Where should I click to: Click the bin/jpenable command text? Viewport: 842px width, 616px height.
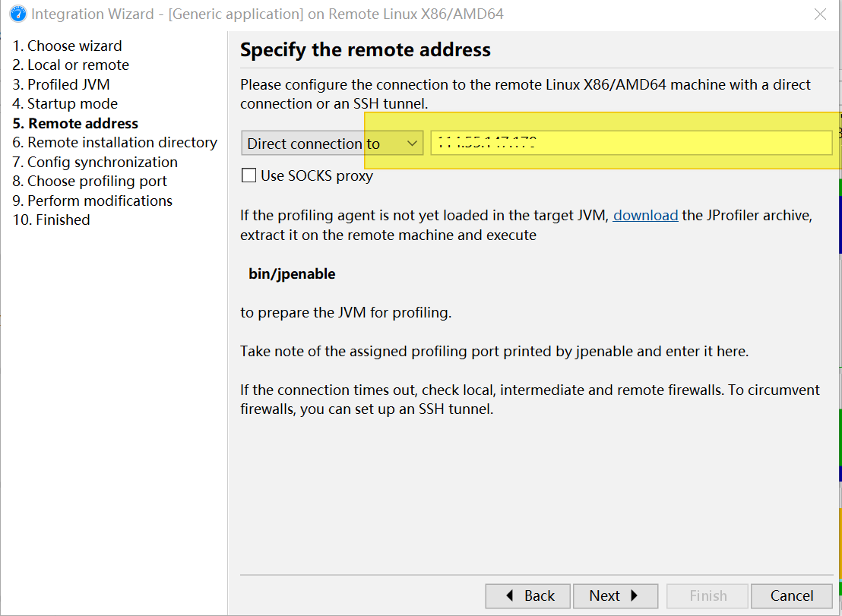(x=292, y=274)
